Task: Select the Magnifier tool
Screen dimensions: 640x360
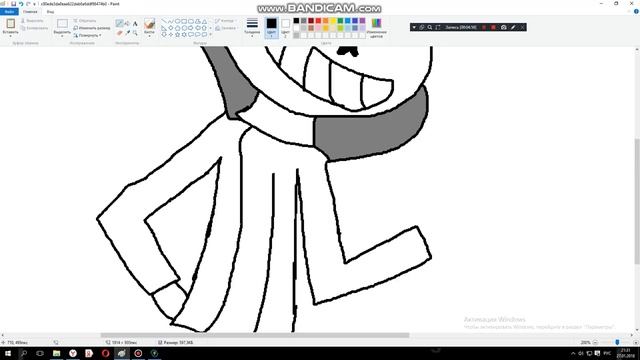Action: [x=135, y=32]
